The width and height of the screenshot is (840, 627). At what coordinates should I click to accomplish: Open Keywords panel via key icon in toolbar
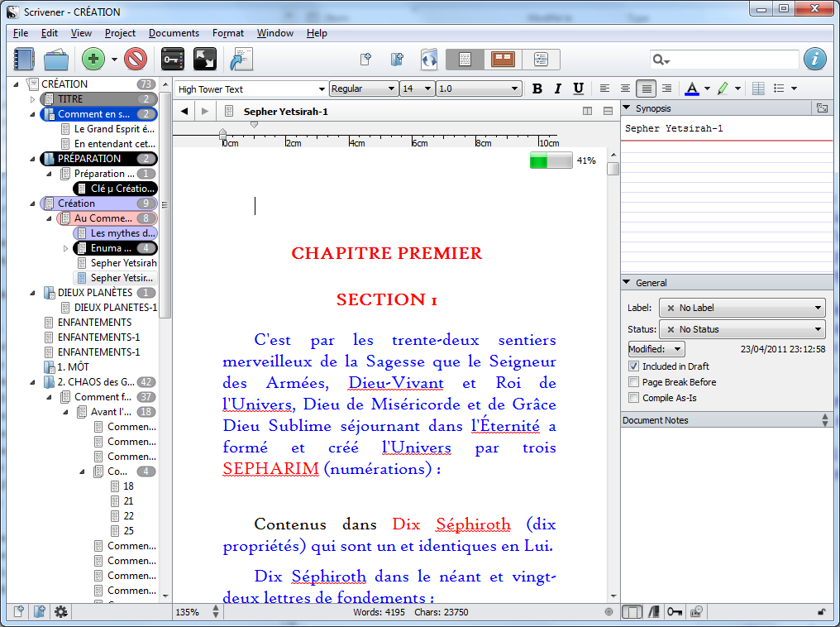(173, 59)
